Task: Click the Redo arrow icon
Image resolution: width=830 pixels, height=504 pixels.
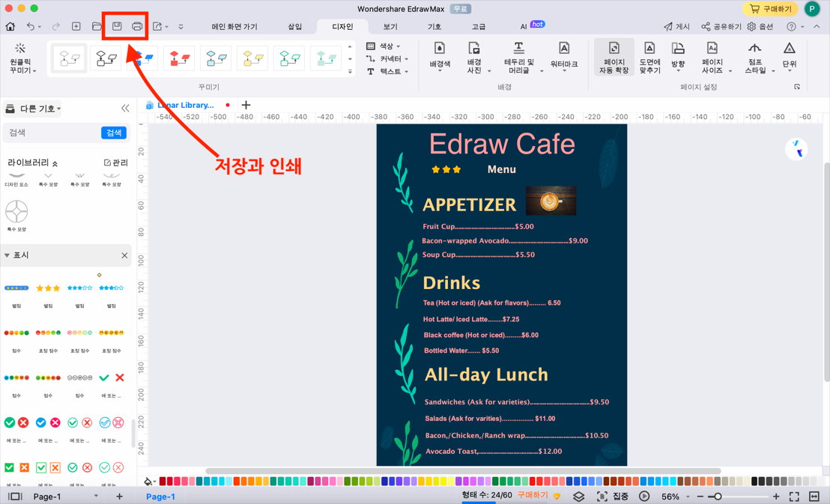Action: pos(55,26)
